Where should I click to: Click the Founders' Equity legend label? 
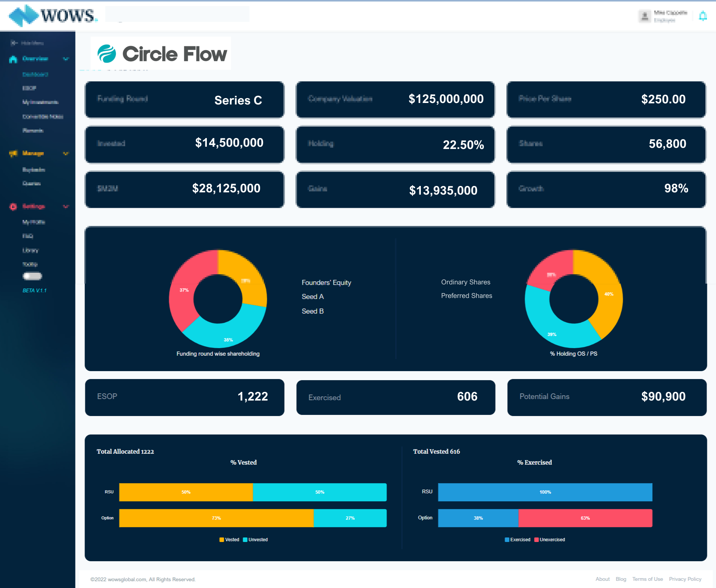[326, 282]
